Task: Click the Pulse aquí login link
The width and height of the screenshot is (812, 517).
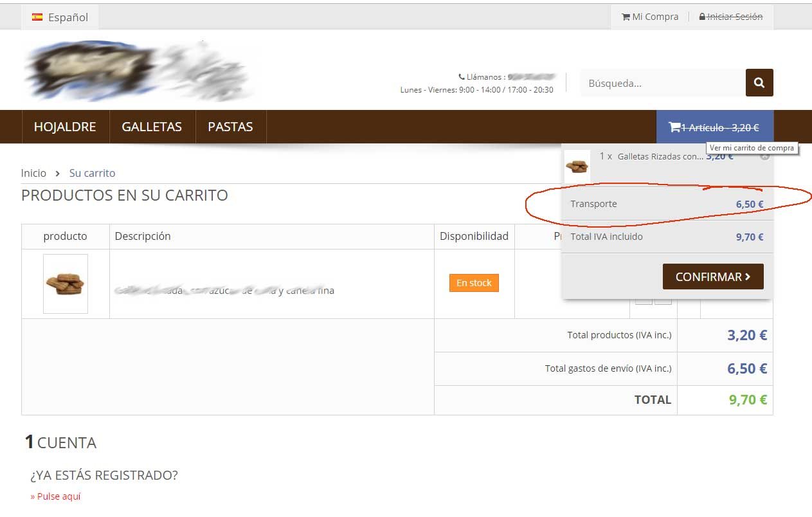Action: (x=55, y=496)
